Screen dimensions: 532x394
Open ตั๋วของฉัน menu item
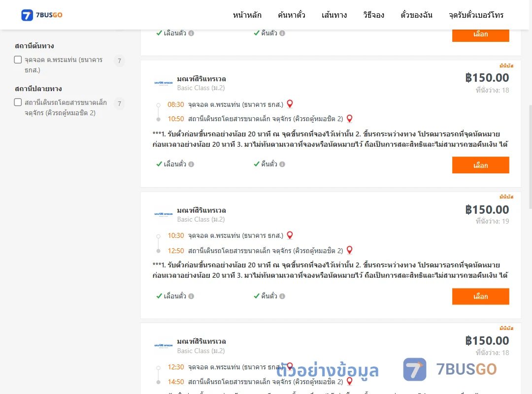(416, 15)
